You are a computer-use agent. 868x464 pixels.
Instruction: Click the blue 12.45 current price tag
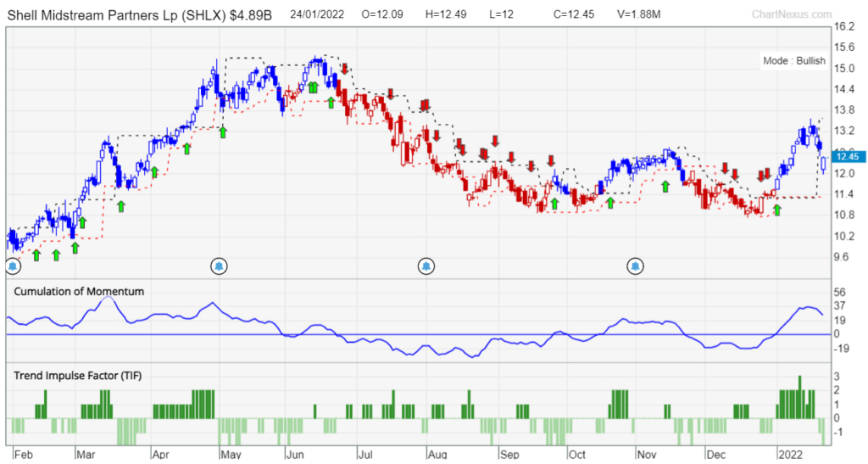(848, 157)
